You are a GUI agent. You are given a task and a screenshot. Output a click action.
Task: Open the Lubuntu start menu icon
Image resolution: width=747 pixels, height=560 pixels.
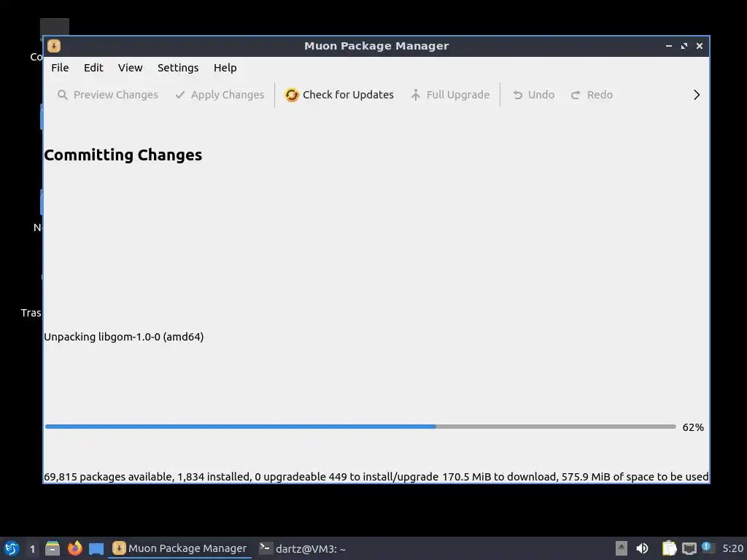pos(12,548)
